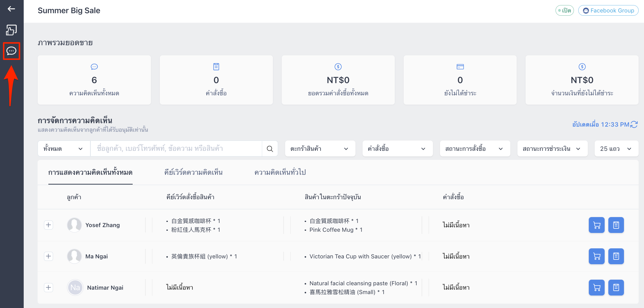This screenshot has width=644, height=308.
Task: Click 喜馬拉雅雪松精油 (Small) cart item
Action: [347, 292]
